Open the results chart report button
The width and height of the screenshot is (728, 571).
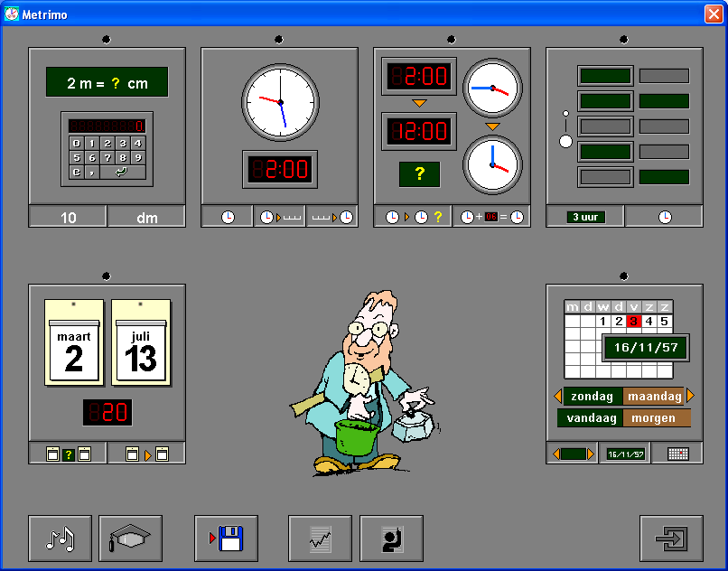(x=320, y=538)
